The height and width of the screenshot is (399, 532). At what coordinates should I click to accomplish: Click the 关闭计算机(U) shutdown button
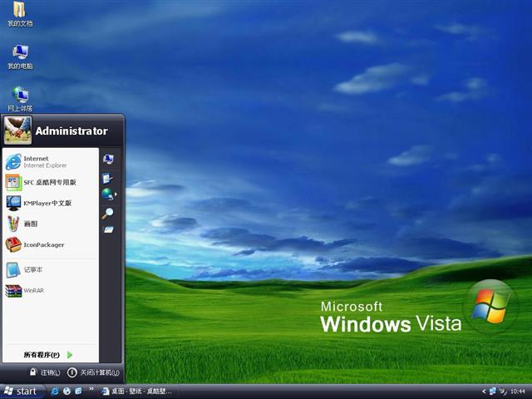click(93, 372)
